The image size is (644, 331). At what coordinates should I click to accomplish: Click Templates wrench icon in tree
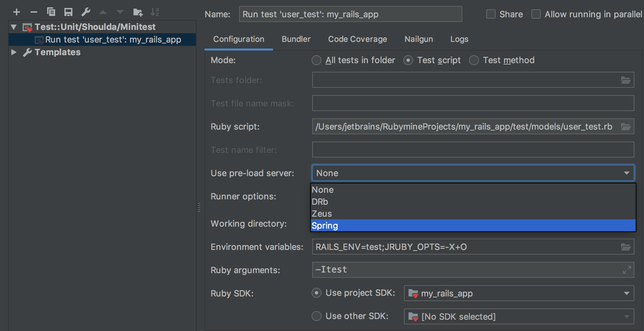point(27,52)
